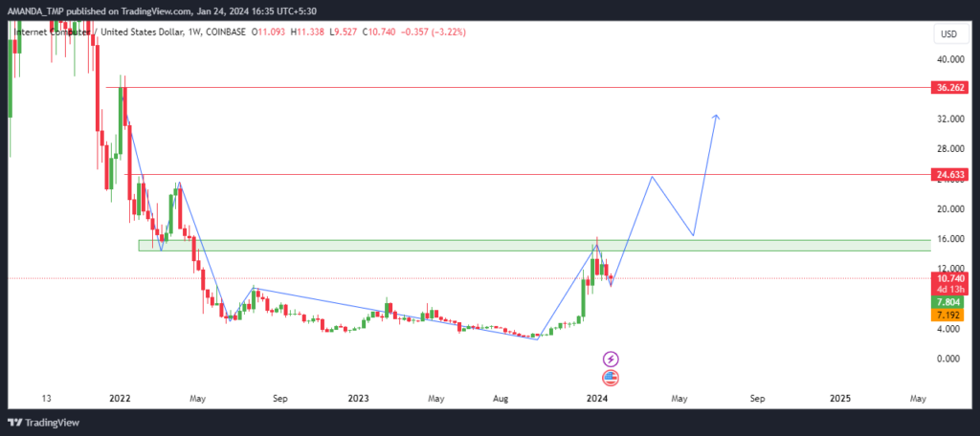Click the -0.357 (-3.22%) change value
The height and width of the screenshot is (436, 980).
435,33
